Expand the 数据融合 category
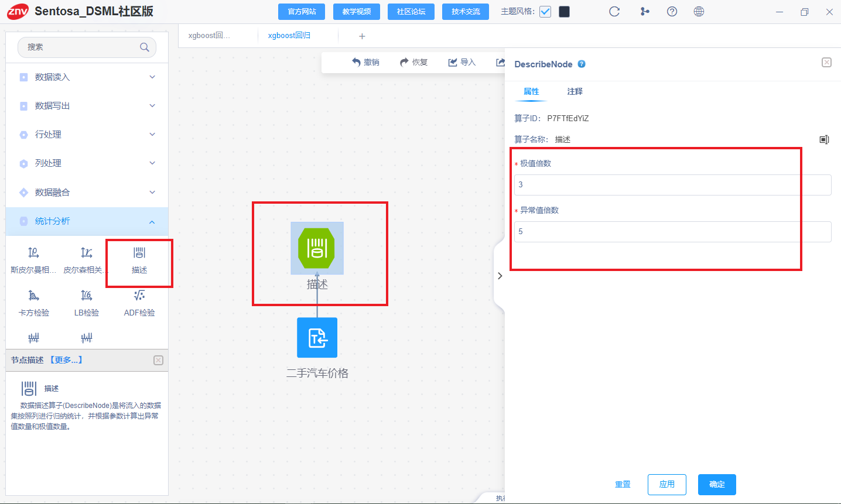This screenshot has height=504, width=841. coord(87,193)
